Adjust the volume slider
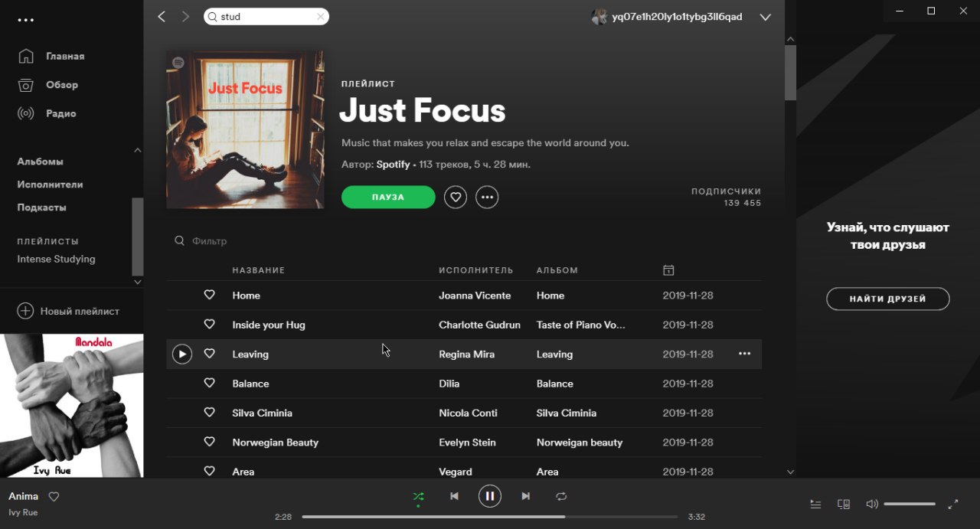This screenshot has width=980, height=529. pos(910,504)
